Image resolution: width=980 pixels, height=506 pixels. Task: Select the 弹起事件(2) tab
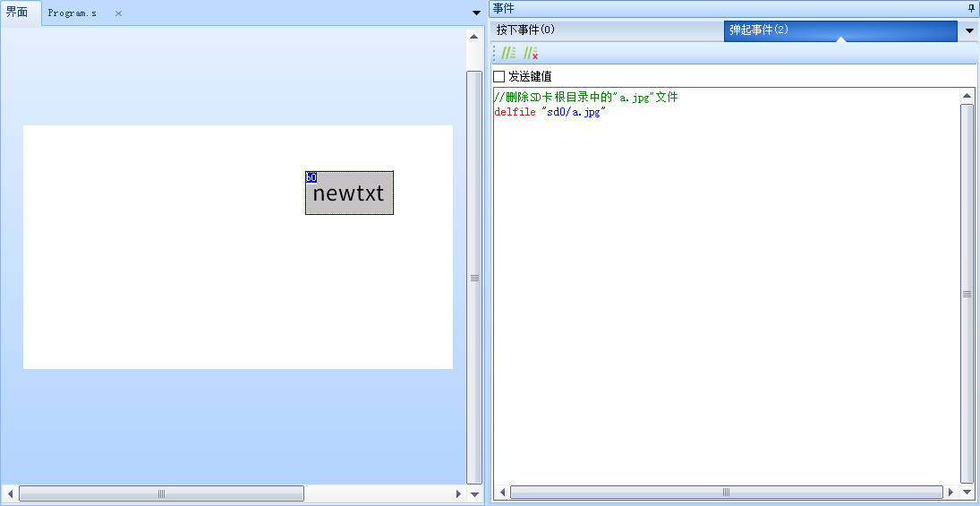759,30
